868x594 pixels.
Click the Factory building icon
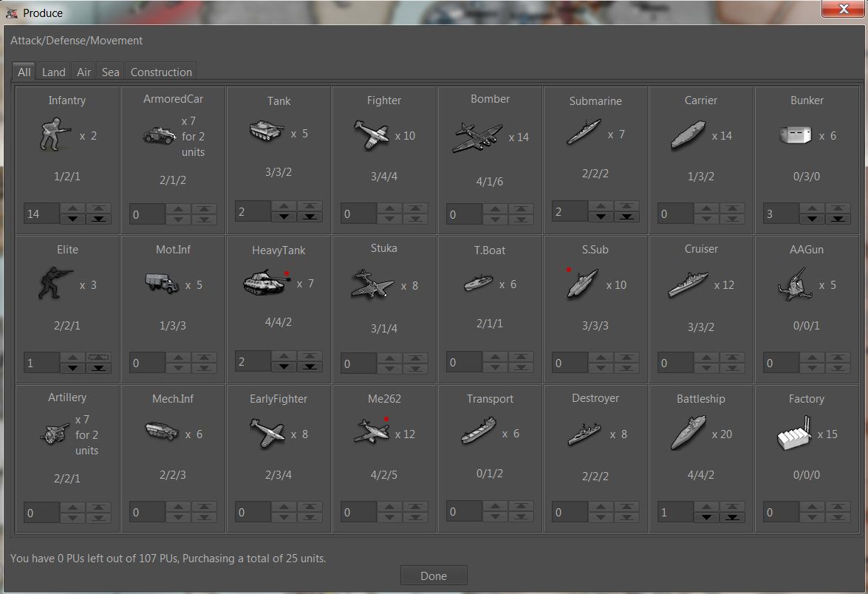(794, 434)
